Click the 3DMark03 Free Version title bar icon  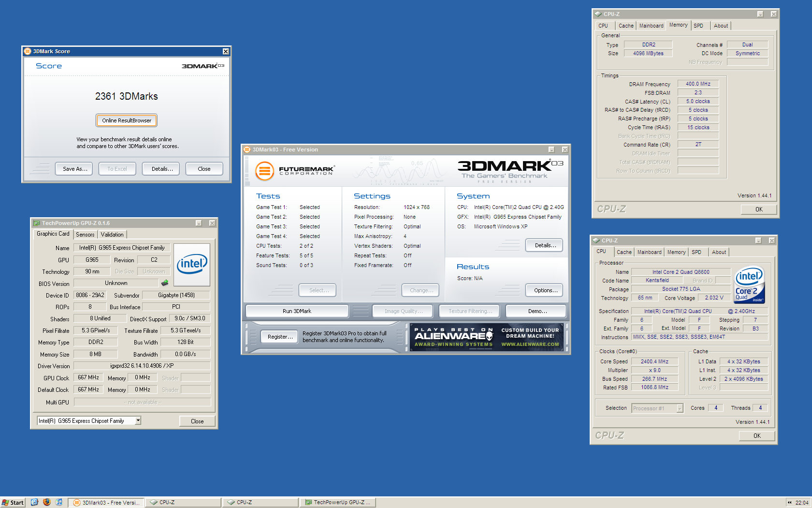click(247, 149)
